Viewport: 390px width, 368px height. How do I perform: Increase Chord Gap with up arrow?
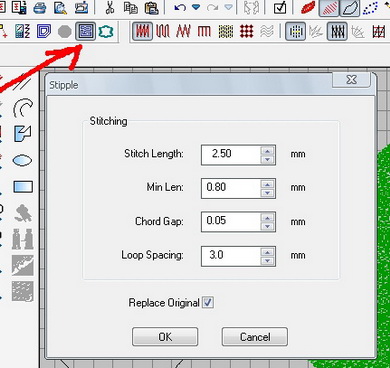267,218
